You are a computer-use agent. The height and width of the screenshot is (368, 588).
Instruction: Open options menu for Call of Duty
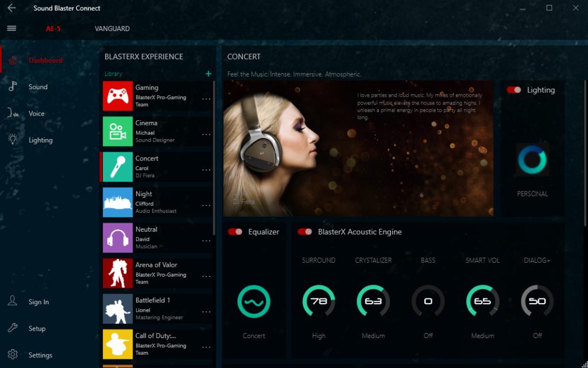coord(206,347)
